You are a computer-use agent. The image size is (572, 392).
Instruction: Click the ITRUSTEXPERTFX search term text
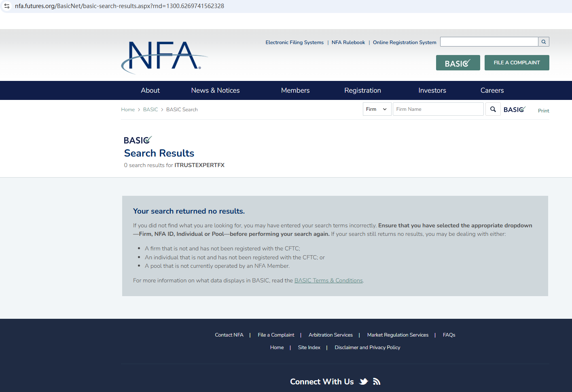[x=199, y=165]
